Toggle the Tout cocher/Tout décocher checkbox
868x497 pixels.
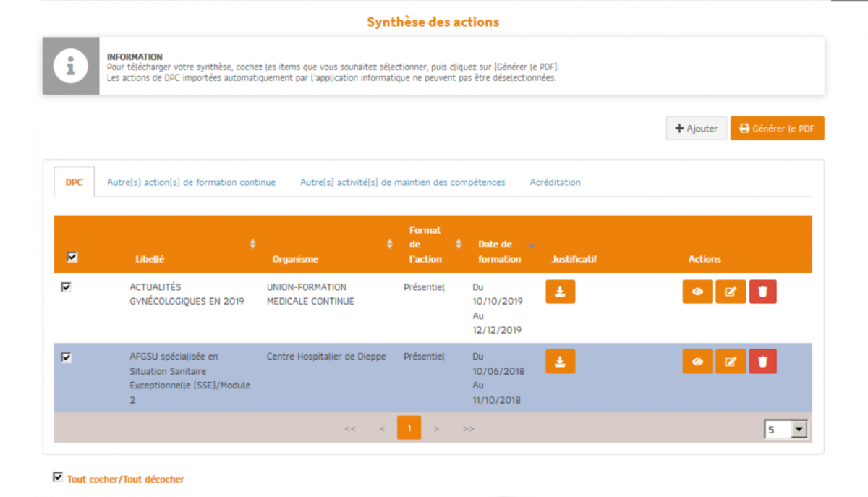[58, 477]
